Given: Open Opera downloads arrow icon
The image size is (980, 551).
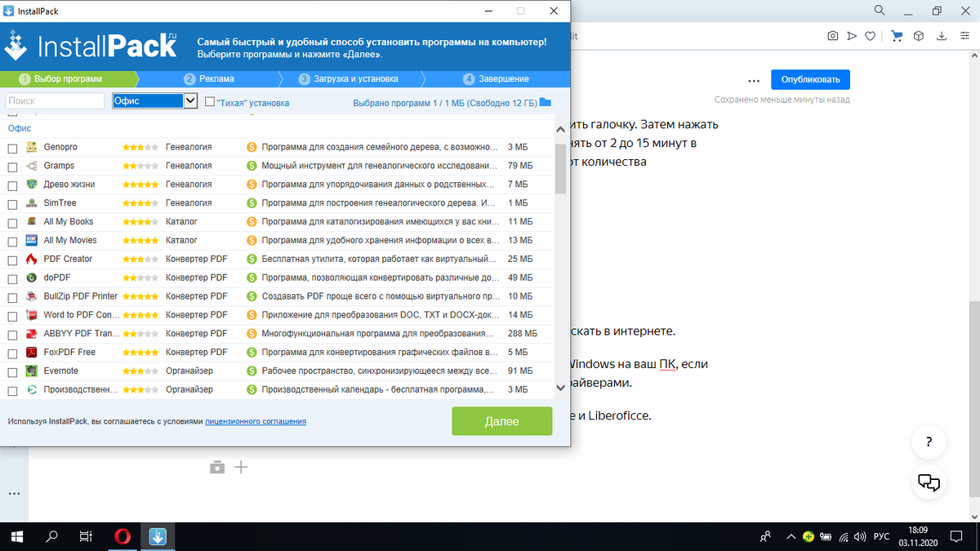Looking at the screenshot, I should point(942,36).
